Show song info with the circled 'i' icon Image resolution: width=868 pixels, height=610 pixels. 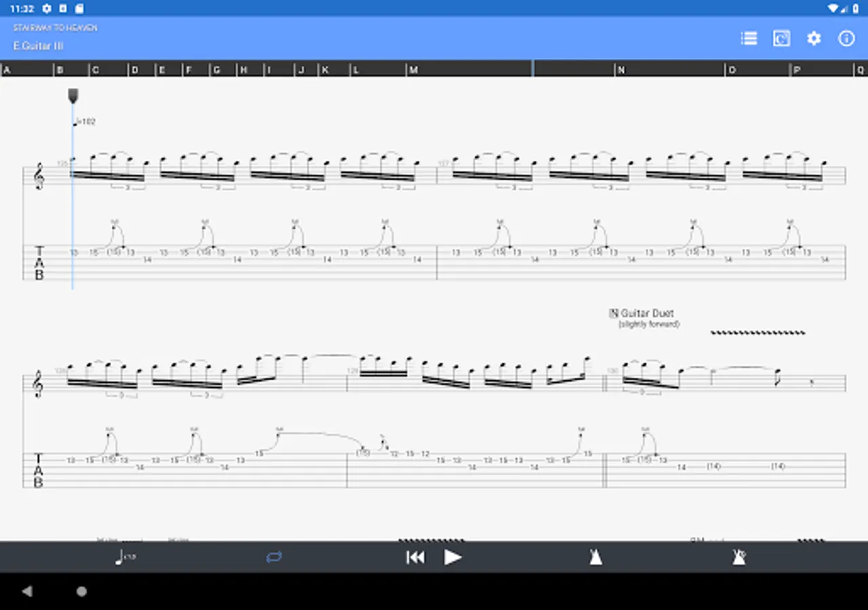click(846, 39)
